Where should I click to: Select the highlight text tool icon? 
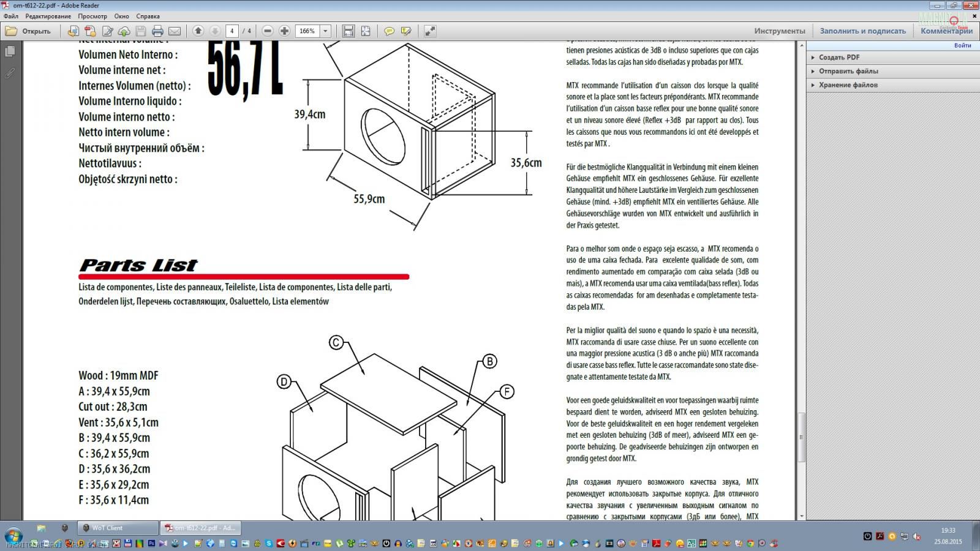406,31
